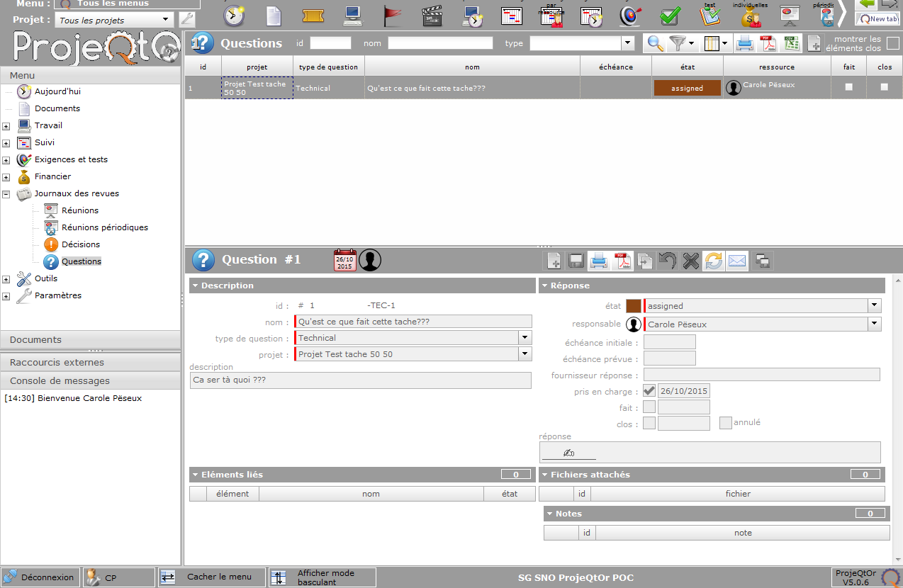
Task: Click the magnifying glass search icon
Action: tap(655, 43)
